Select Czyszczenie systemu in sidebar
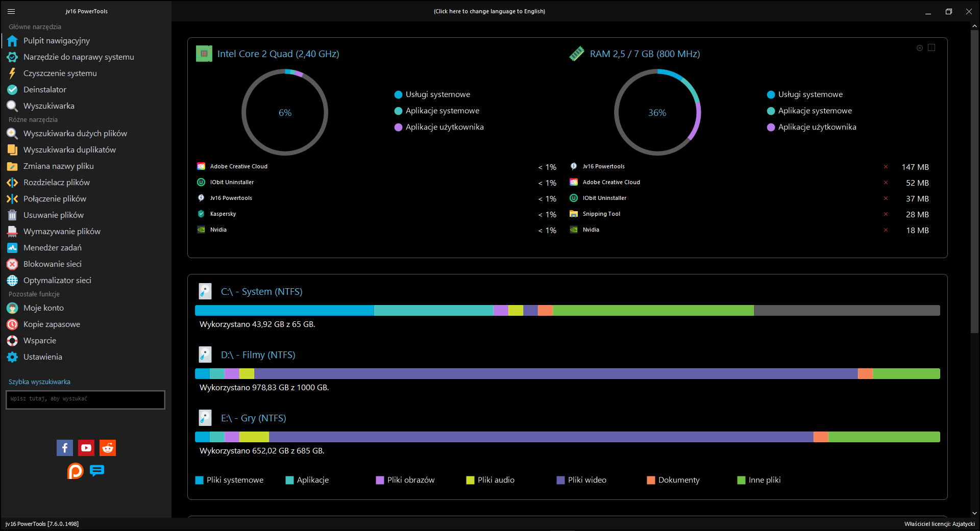Screen dimensions: 980x531 (x=60, y=73)
